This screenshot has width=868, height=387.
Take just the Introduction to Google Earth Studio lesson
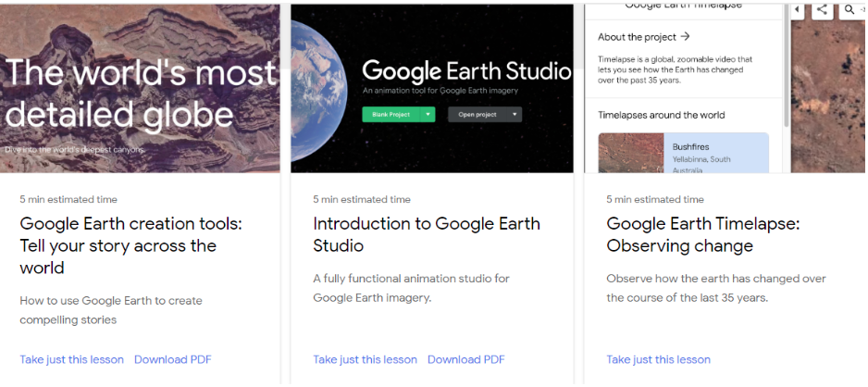(x=365, y=359)
